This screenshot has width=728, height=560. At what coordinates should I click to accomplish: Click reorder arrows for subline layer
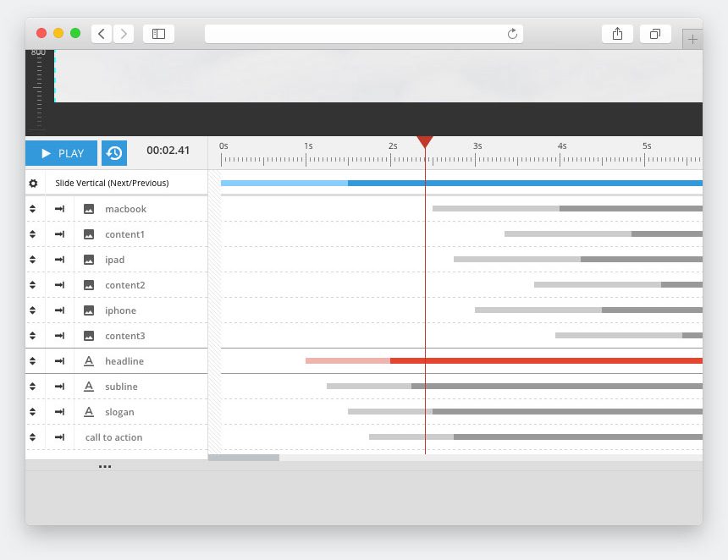pyautogui.click(x=32, y=387)
